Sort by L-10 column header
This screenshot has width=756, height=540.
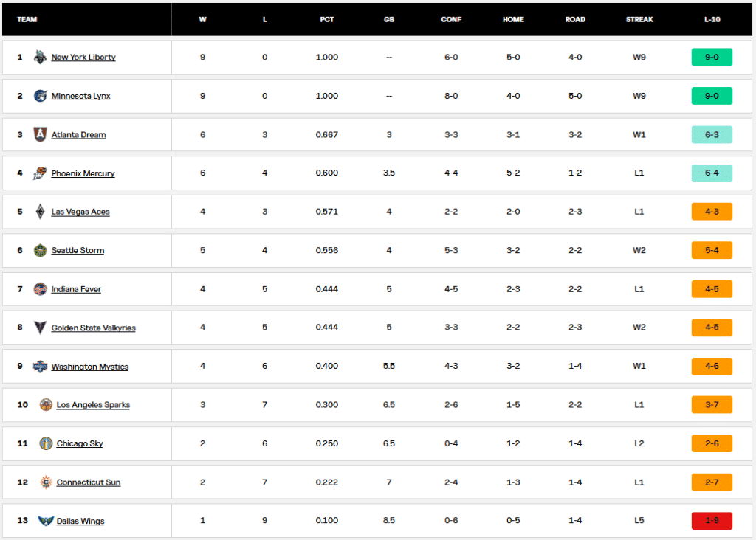(x=712, y=20)
